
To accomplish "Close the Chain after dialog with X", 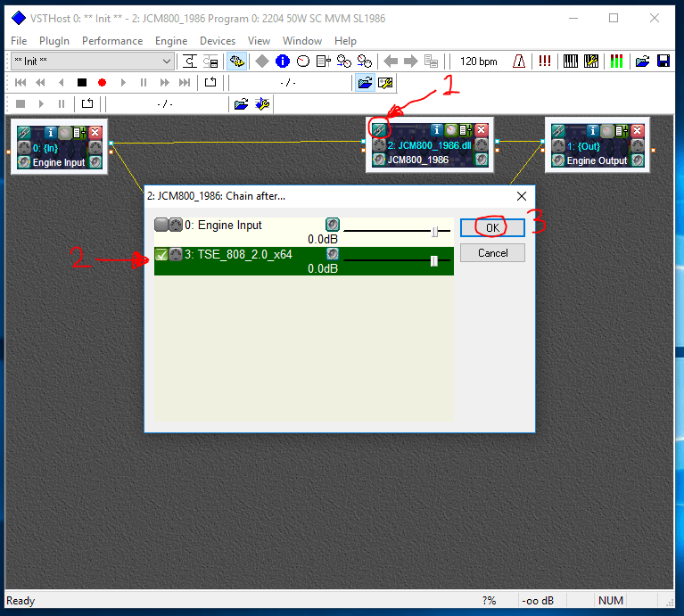I will (x=522, y=196).
